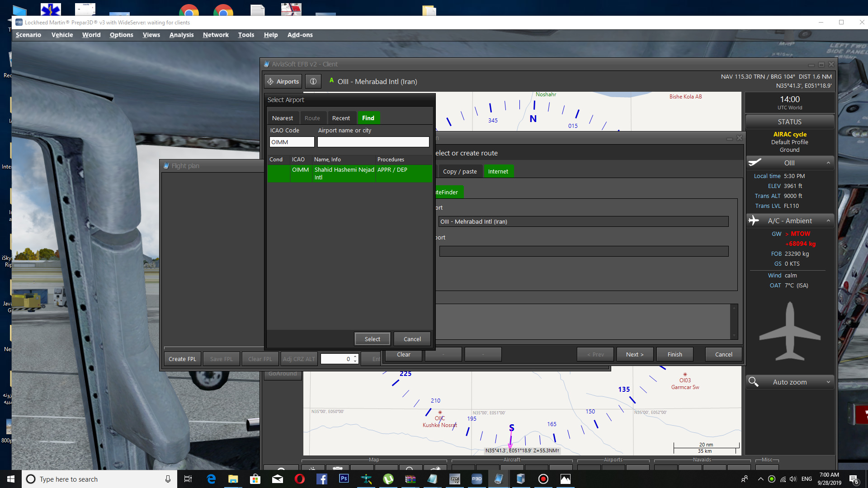Viewport: 868px width, 488px height.
Task: Click the departure airport field showing OIII
Action: pyautogui.click(x=583, y=221)
